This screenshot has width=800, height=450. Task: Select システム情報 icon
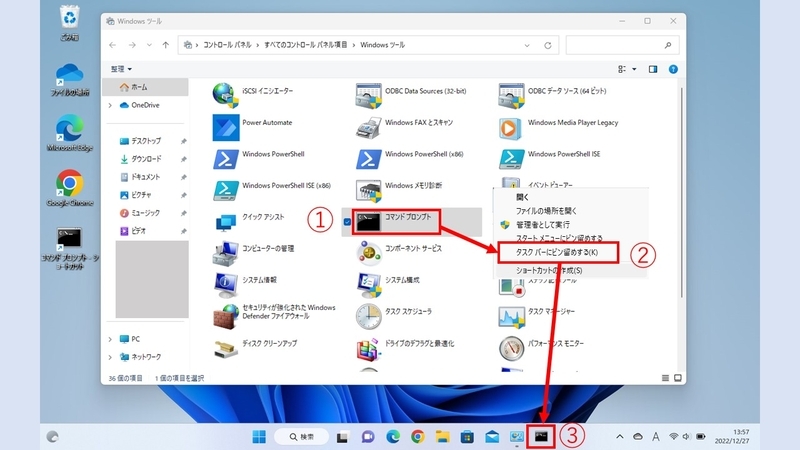click(x=226, y=285)
